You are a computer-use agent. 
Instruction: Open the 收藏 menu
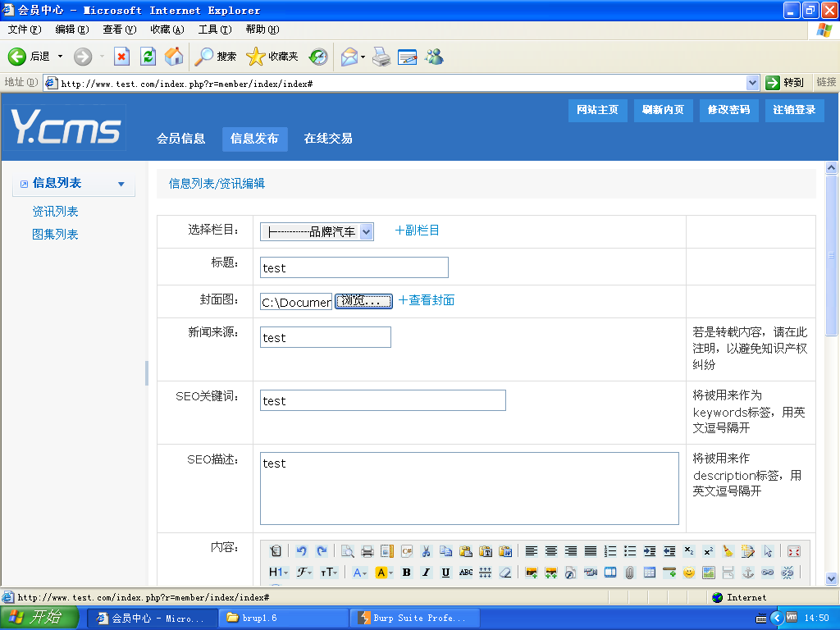[167, 29]
